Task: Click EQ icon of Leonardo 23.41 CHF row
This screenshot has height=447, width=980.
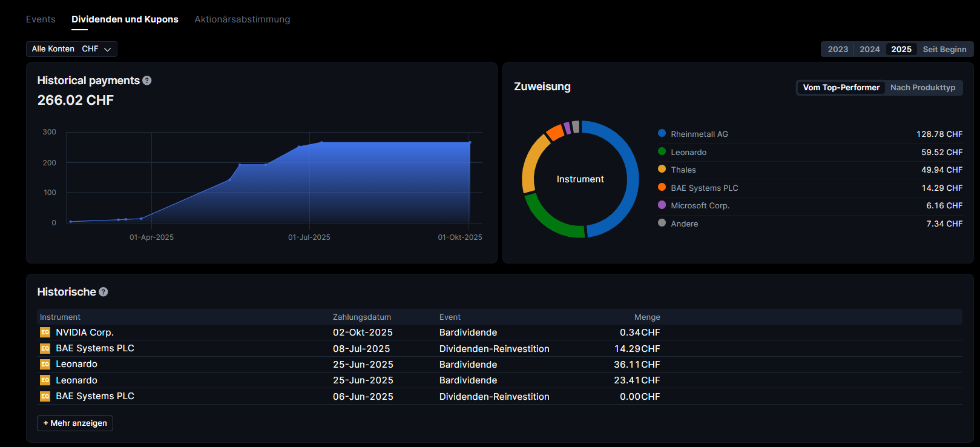Action: (45, 380)
